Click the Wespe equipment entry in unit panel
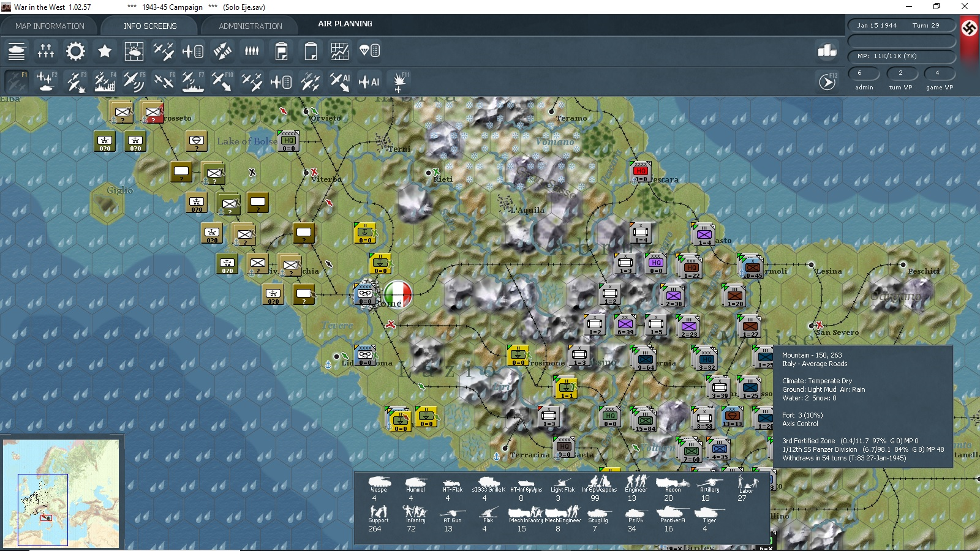This screenshot has width=980, height=551. (379, 488)
